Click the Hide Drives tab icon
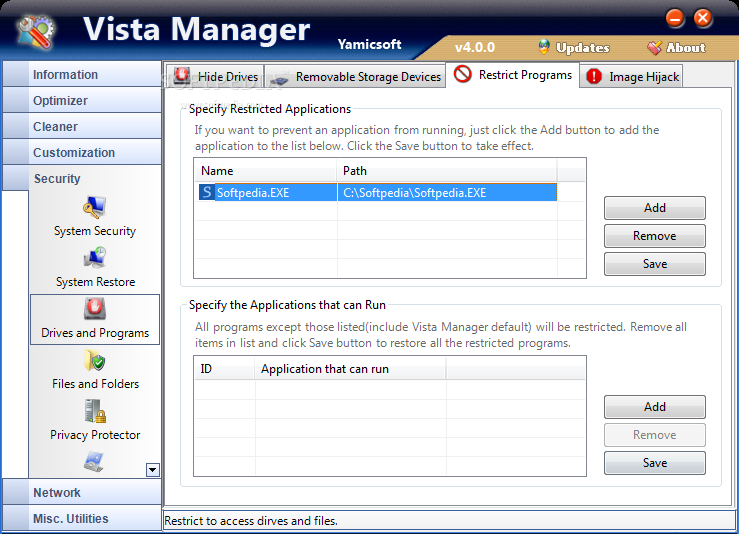Image resolution: width=739 pixels, height=534 pixels. (x=182, y=75)
